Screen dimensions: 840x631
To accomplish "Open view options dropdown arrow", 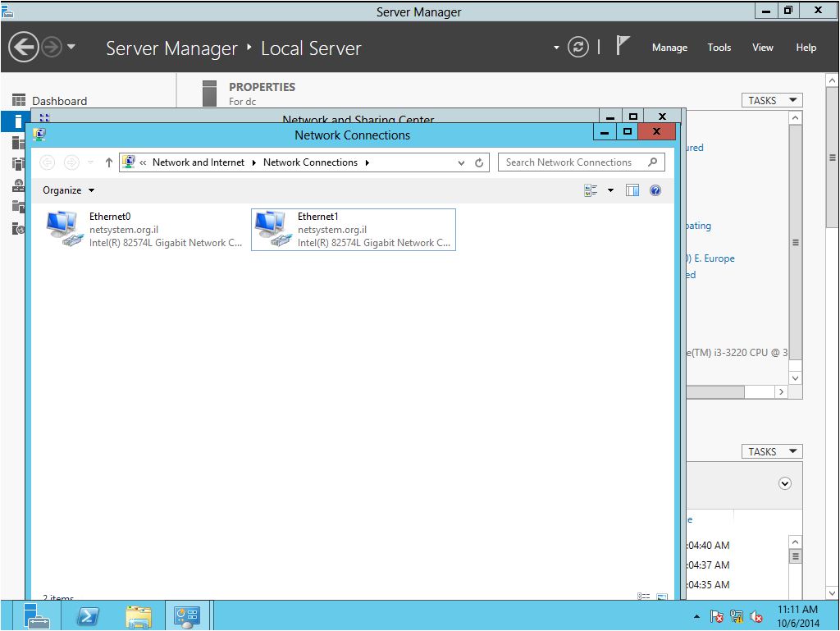I will coord(610,190).
